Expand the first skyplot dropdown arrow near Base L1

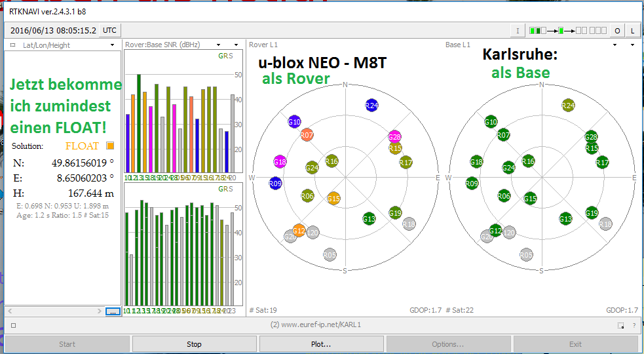[616, 45]
